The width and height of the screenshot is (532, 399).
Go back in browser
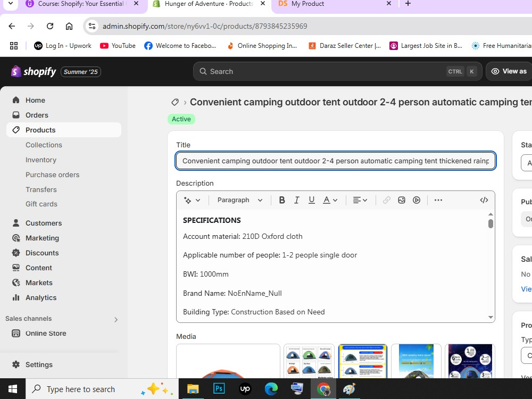click(12, 26)
